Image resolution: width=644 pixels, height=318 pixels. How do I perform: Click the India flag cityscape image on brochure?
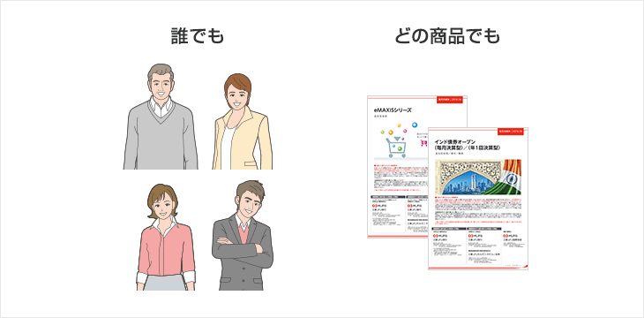point(478,177)
